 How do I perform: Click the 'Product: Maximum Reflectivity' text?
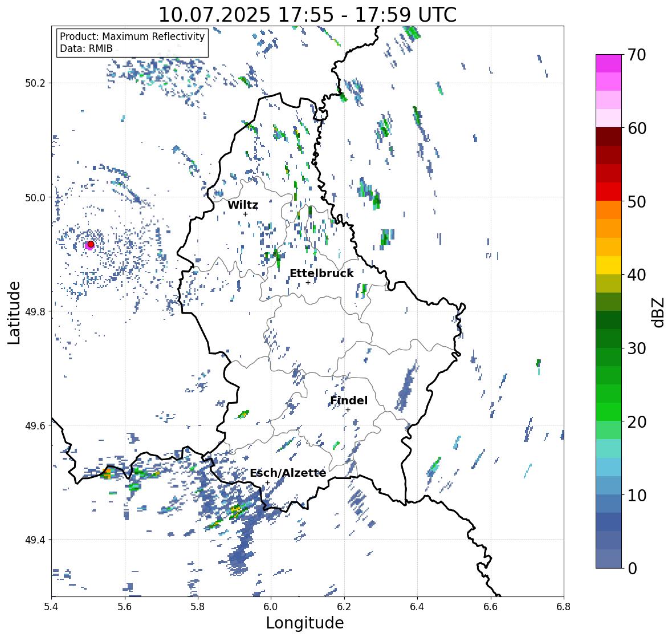[132, 36]
